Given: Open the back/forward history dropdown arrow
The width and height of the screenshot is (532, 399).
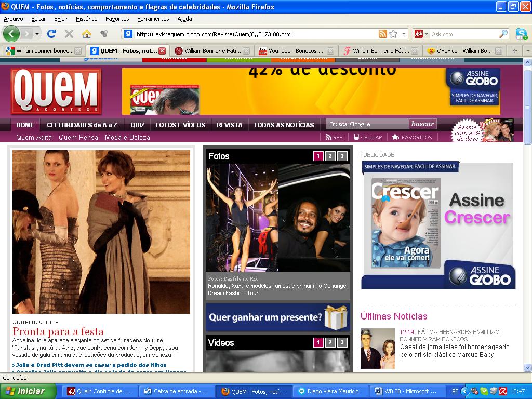Looking at the screenshot, I should point(37,34).
